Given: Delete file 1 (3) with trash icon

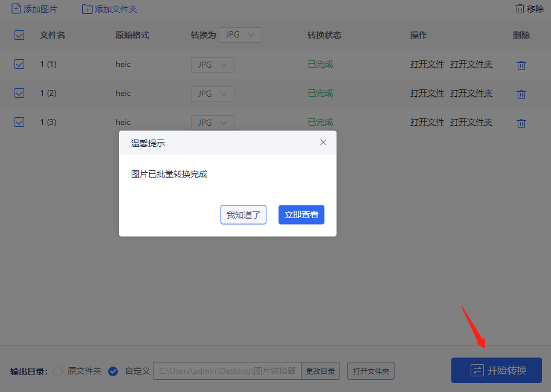Looking at the screenshot, I should (x=521, y=123).
